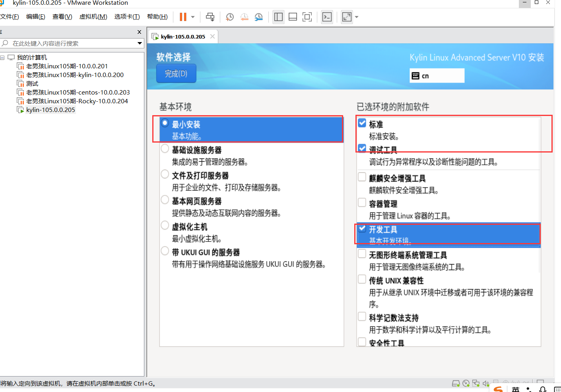Check the 科学记数法支持 checkbox
The height and width of the screenshot is (392, 561).
click(362, 317)
